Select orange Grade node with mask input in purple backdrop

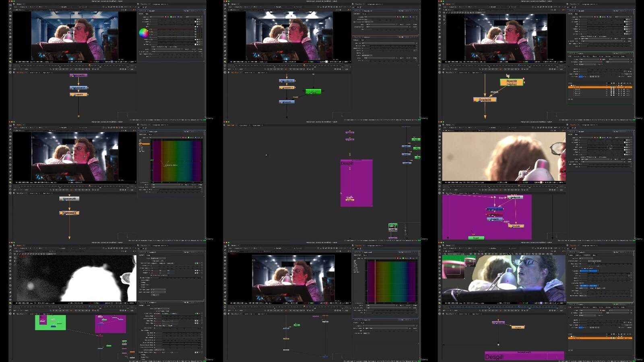pyautogui.click(x=516, y=226)
